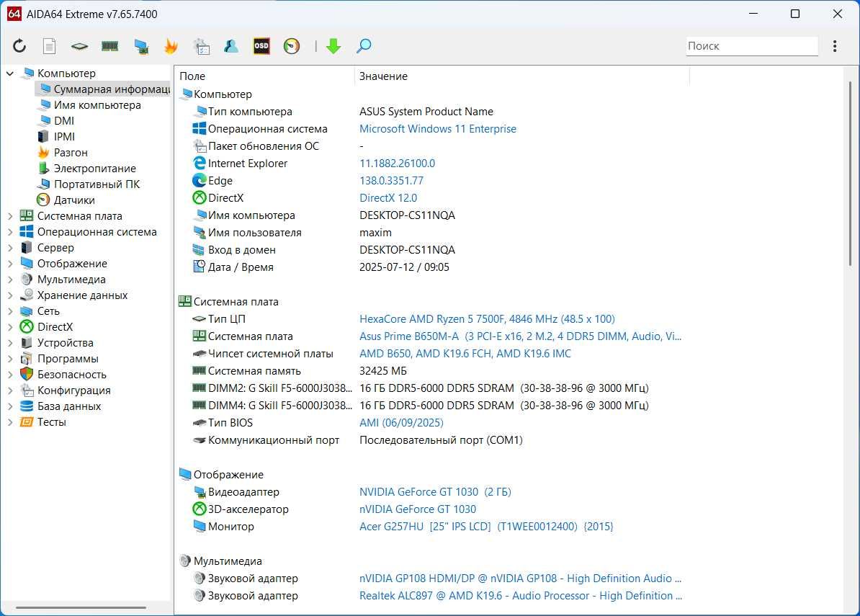Image resolution: width=860 pixels, height=616 pixels.
Task: Open the nVIDIA GeForce GT 1030 3D-accelerator link
Action: [x=417, y=509]
